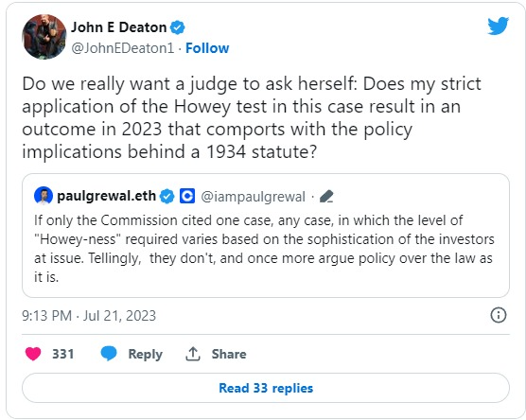Screen dimensions: 526x420
Task: Click the pencil edited icon in quote
Action: [326, 197]
